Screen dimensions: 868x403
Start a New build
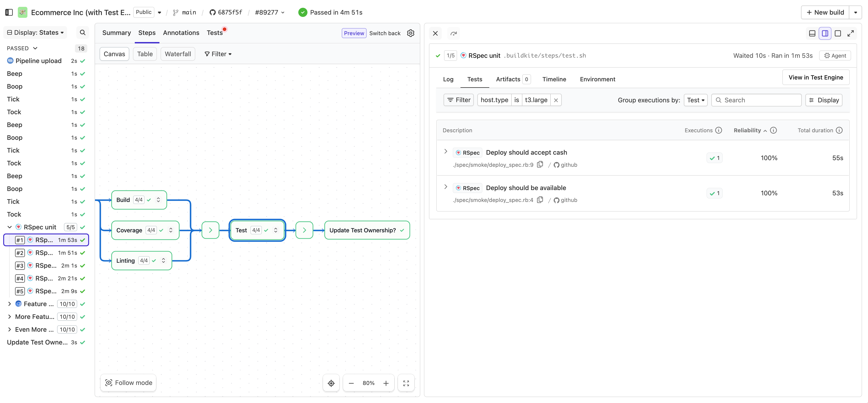click(x=825, y=12)
